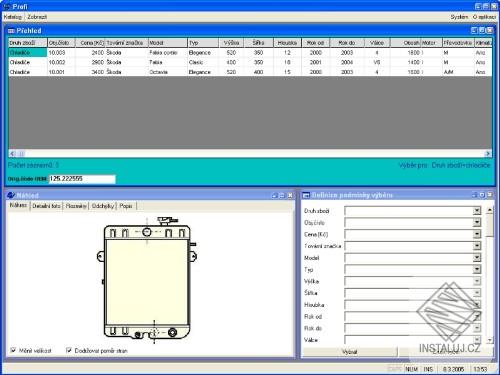Image resolution: width=500 pixels, height=375 pixels.
Task: Click the down arrow of definition panel scrollbar
Action: [490, 340]
